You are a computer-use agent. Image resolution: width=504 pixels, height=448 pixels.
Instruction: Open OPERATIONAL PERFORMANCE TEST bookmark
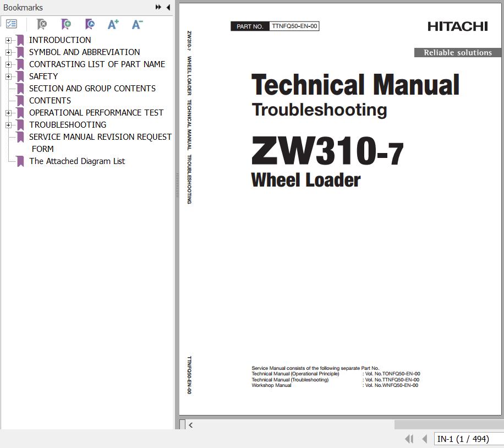[96, 113]
